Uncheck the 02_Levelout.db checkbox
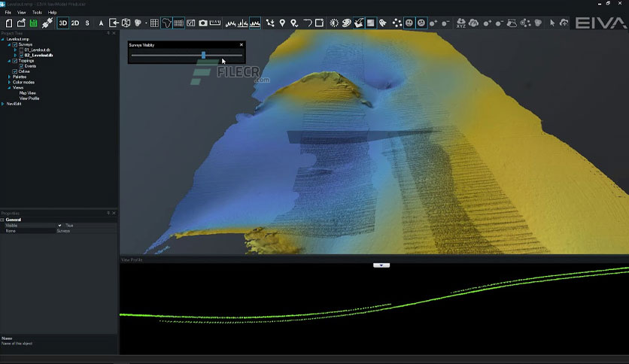The image size is (629, 364). coord(21,56)
